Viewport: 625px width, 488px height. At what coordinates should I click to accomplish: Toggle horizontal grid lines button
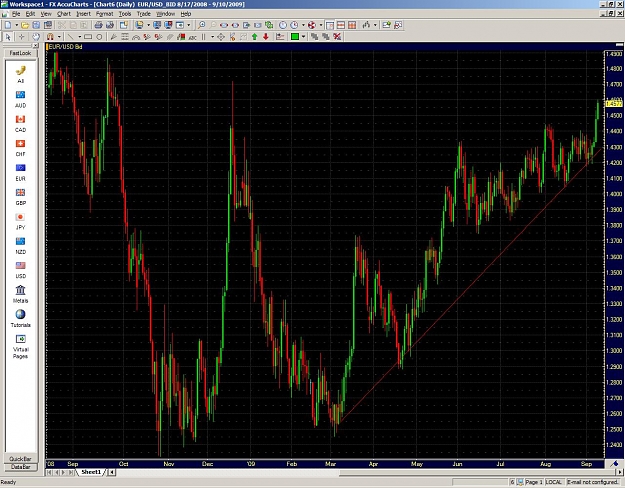click(341, 25)
